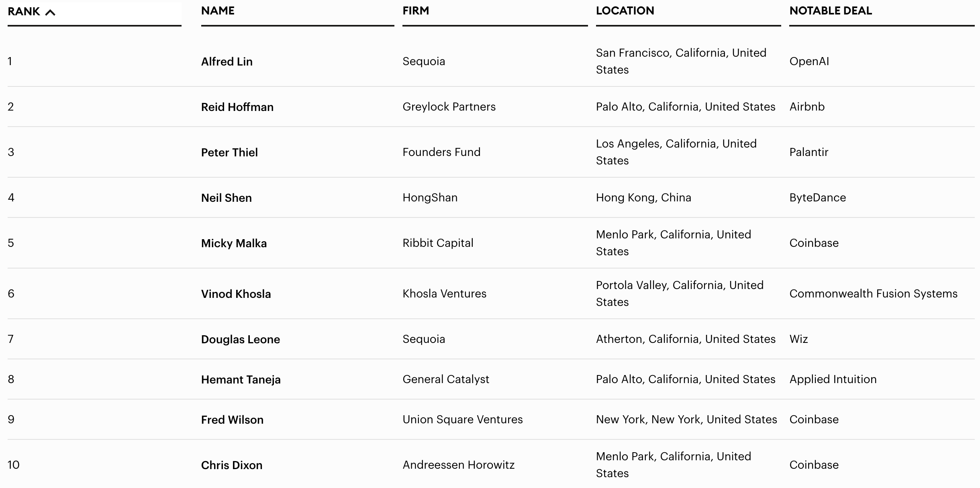Click Chris Dixon's name
The height and width of the screenshot is (488, 980).
231,465
